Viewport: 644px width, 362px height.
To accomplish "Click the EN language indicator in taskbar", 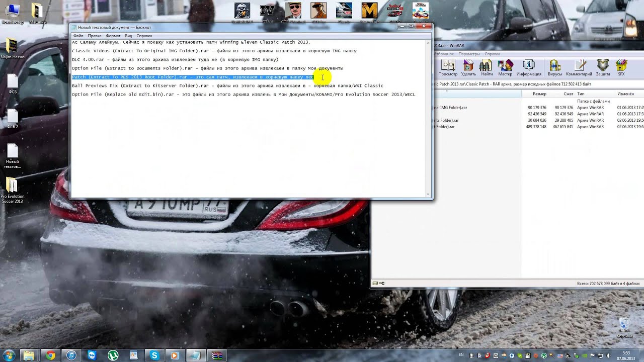I will click(x=461, y=355).
